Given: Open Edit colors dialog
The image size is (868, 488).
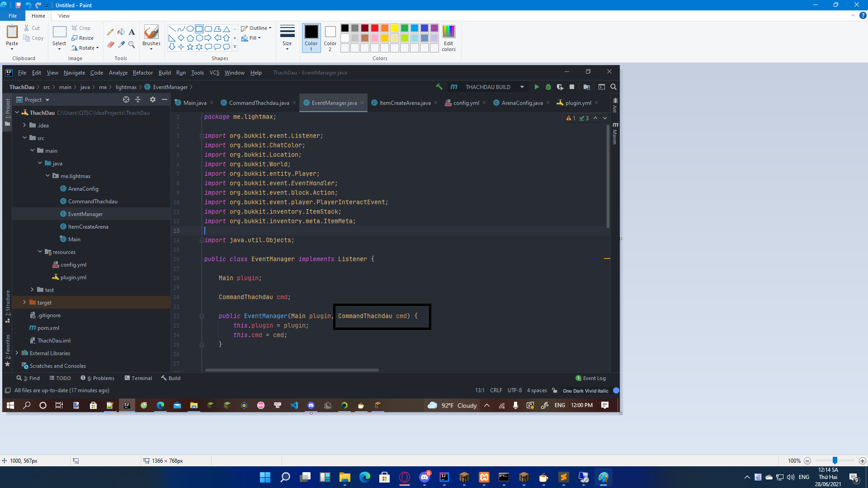Looking at the screenshot, I should 448,38.
